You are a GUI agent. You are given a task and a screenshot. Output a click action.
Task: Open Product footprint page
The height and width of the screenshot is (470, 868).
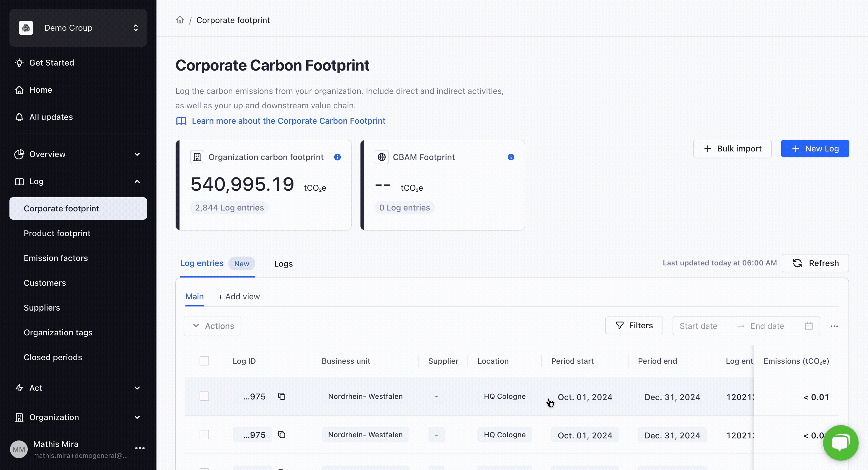pos(57,233)
